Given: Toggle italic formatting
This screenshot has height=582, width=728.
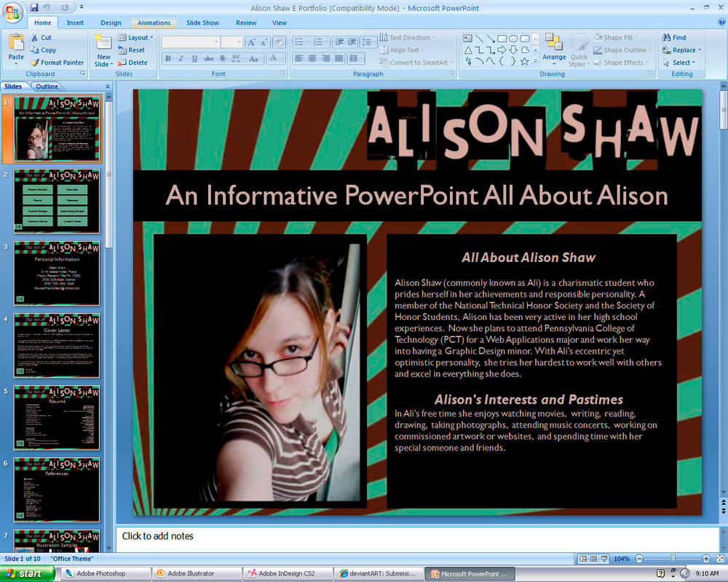Looking at the screenshot, I should tap(181, 57).
